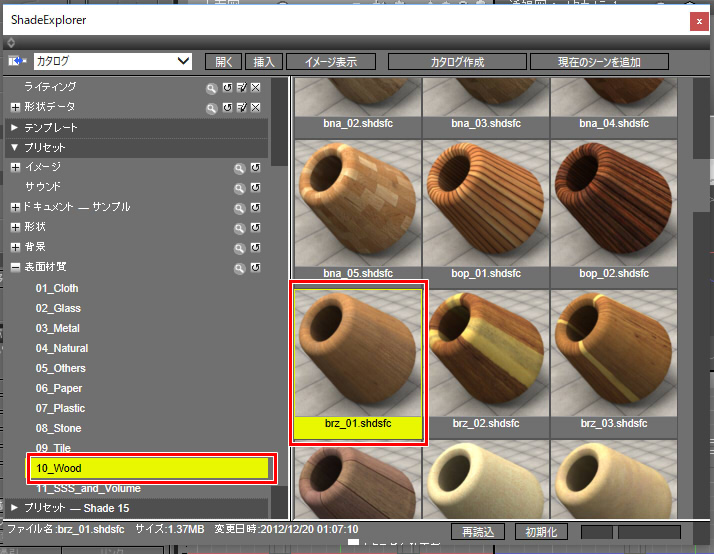Close the ShadeExplorer window
This screenshot has width=714, height=554.
[699, 21]
